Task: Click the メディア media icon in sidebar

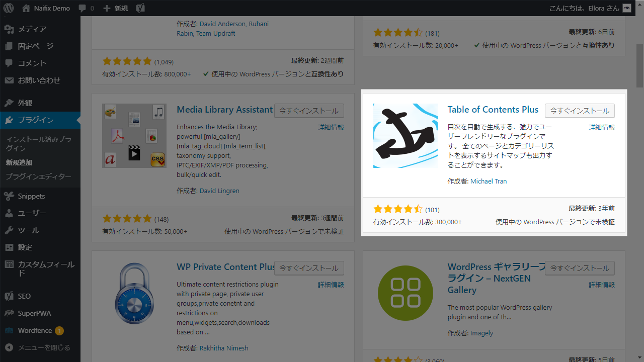Action: (9, 29)
